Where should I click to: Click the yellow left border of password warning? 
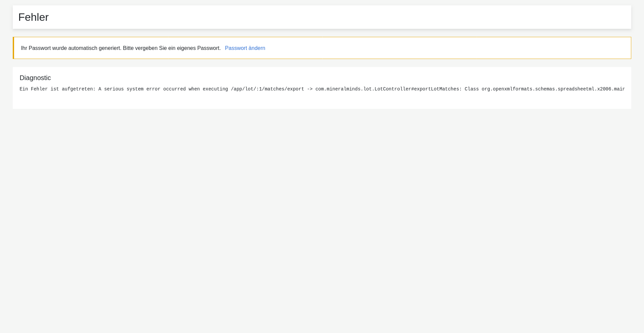[13, 48]
